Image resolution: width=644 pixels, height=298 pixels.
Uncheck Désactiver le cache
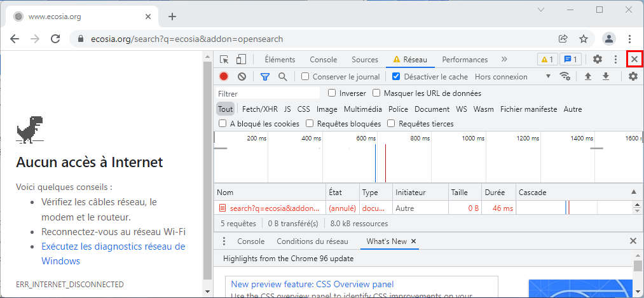pyautogui.click(x=396, y=76)
